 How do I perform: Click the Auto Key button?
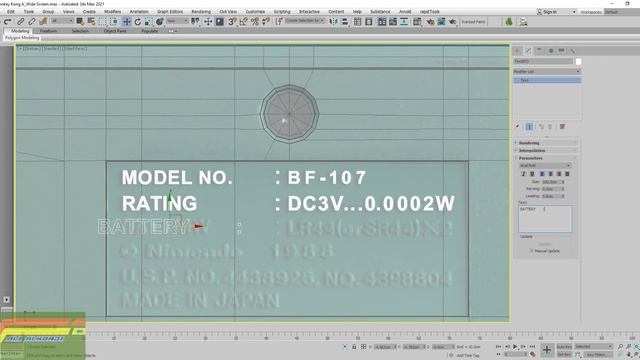[564, 347]
